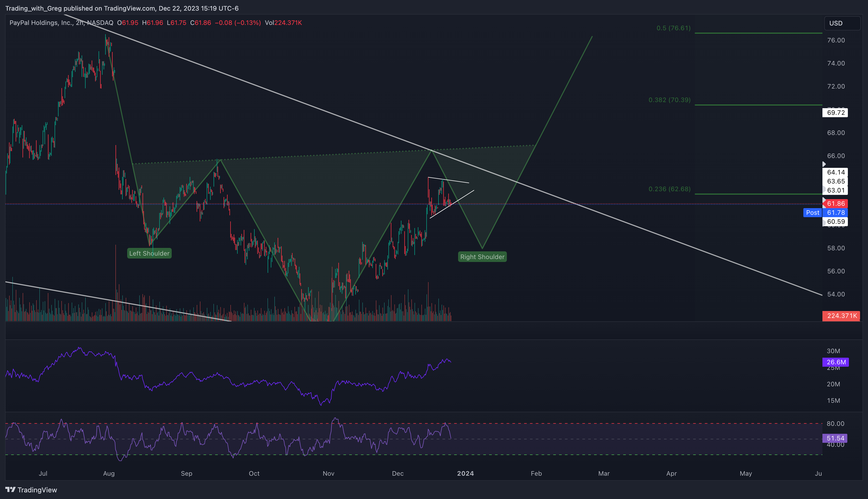Click the H61.96 high value in the header

coord(152,23)
